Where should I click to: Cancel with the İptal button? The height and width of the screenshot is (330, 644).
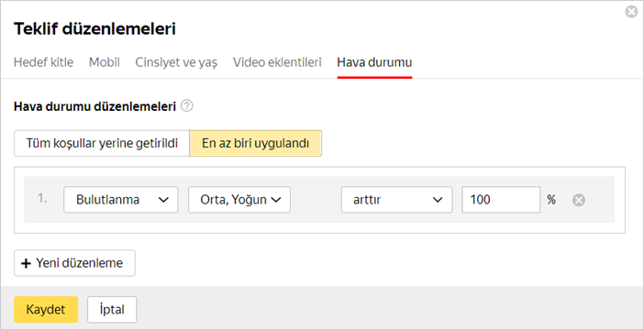click(x=112, y=310)
